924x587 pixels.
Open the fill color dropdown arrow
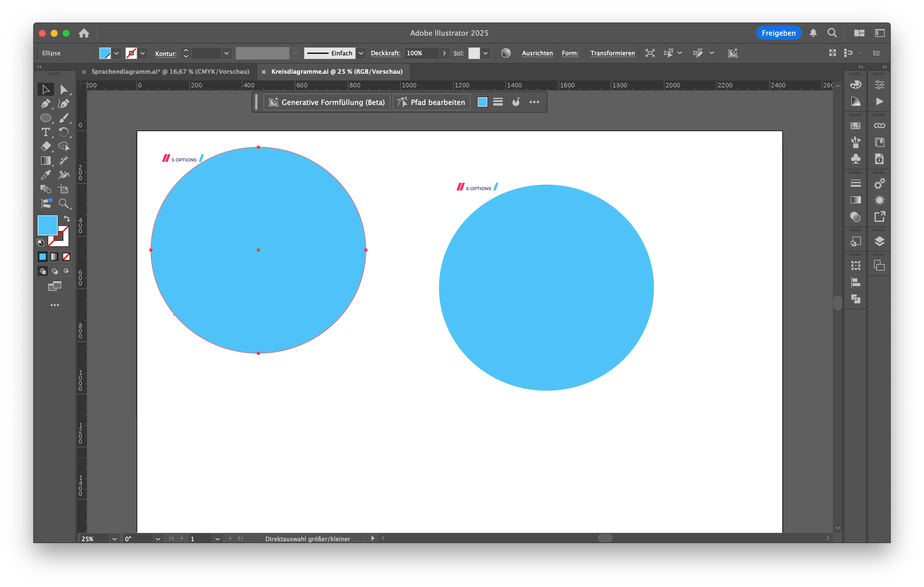(116, 53)
